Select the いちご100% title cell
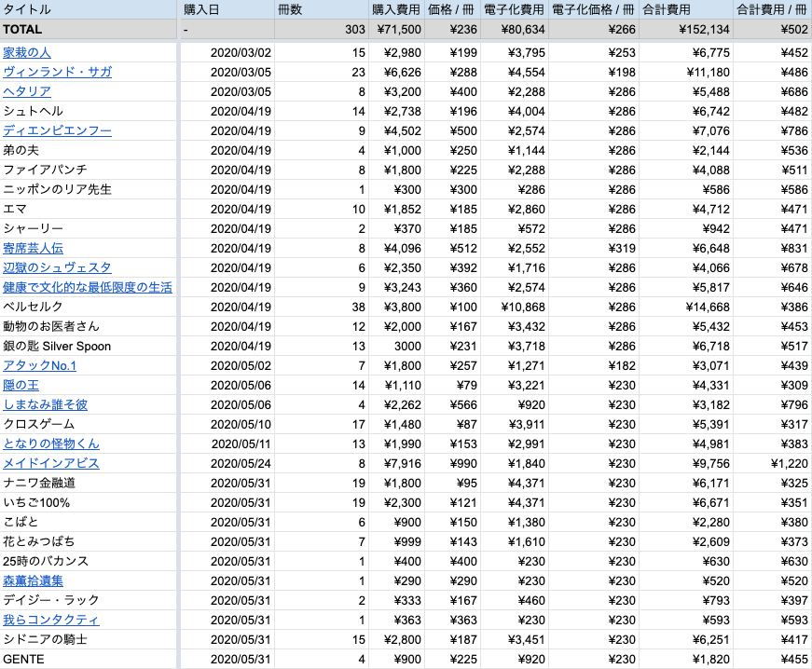The width and height of the screenshot is (812, 669). coord(89,502)
